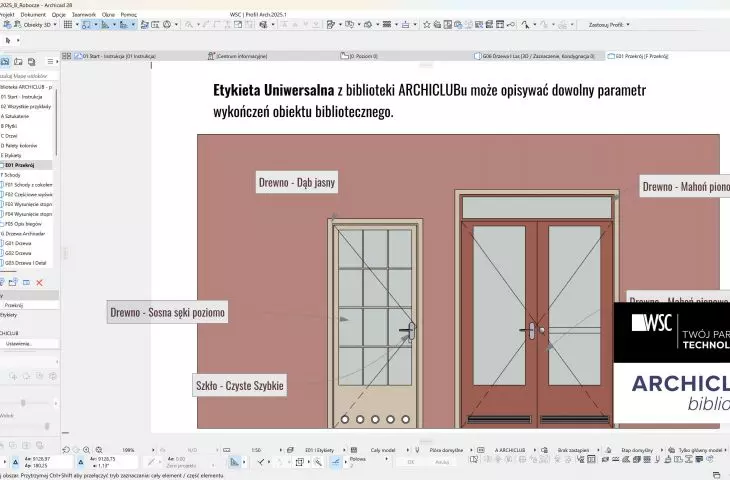This screenshot has height=480, width=730.
Task: Toggle the snap guides toolbar icon
Action: click(x=87, y=25)
